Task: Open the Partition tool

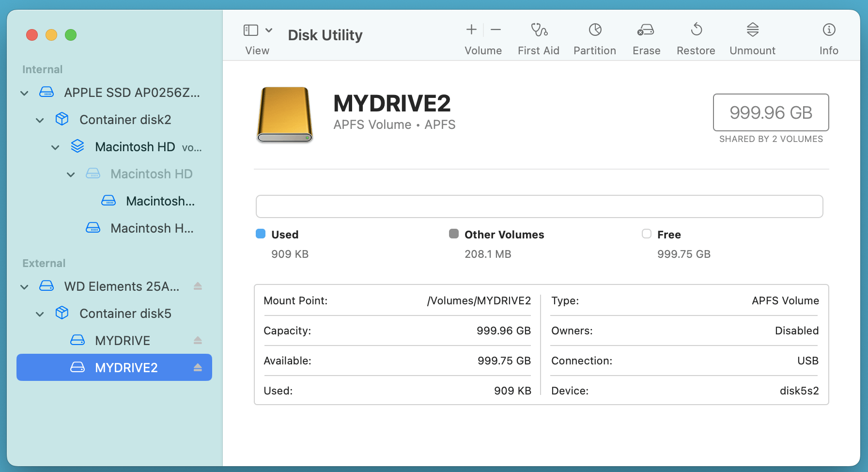Action: coord(595,36)
